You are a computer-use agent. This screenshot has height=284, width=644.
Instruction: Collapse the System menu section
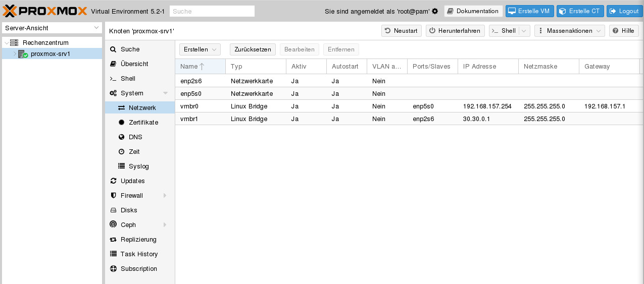[x=165, y=93]
